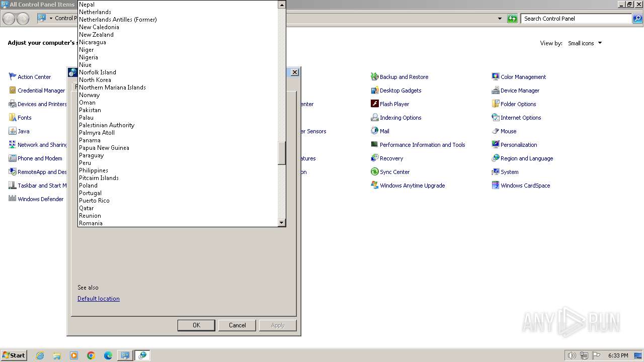Open the Desktop Gadgets icon

374,90
